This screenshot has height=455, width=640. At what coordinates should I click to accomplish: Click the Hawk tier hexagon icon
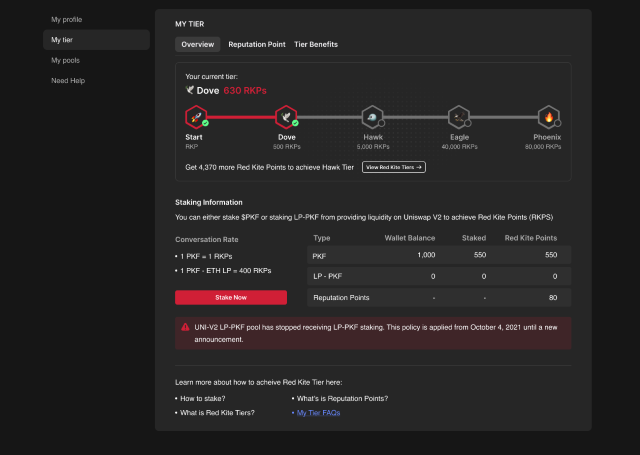pyautogui.click(x=373, y=117)
